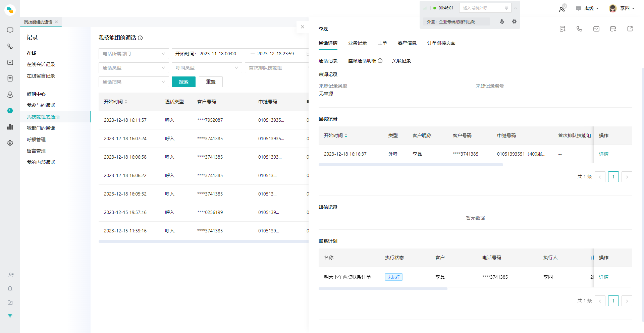Click the dial keypad icon in call bar
644x333 pixels.
(x=506, y=8)
